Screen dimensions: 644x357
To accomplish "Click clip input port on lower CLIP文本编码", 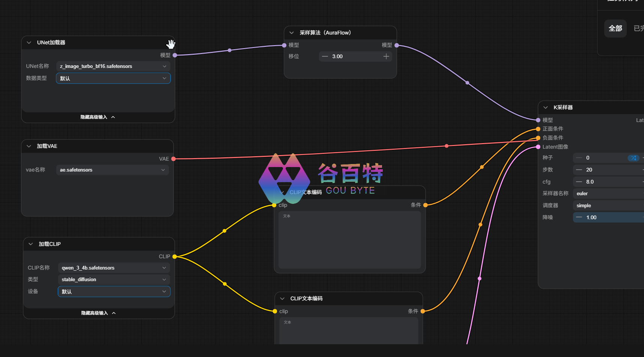I will coord(275,311).
